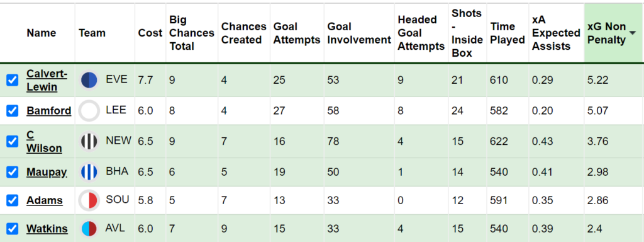The height and width of the screenshot is (242, 644).
Task: Open the C Wilson player link
Action: (x=45, y=142)
